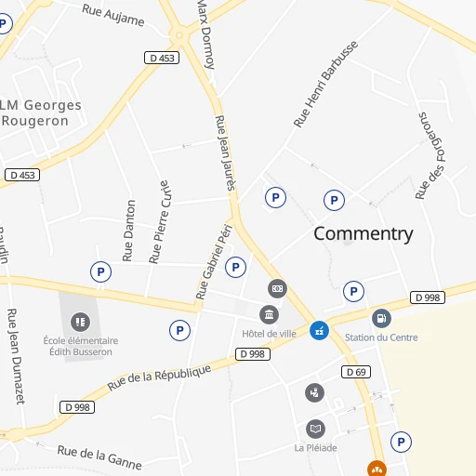Screen dimensions: 476x476
Task: Click the blue pharmacy marker icon
Action: pos(319,331)
